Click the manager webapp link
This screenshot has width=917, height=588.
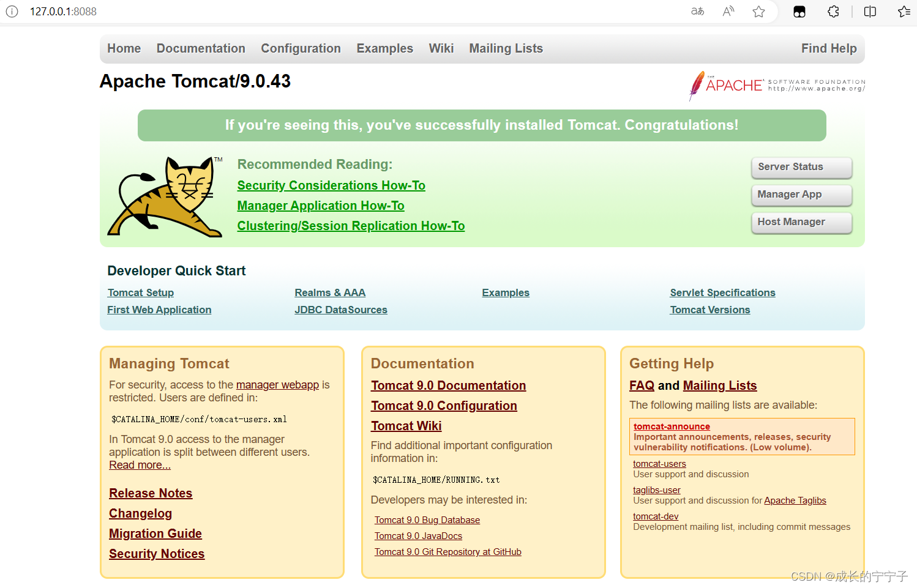(277, 385)
